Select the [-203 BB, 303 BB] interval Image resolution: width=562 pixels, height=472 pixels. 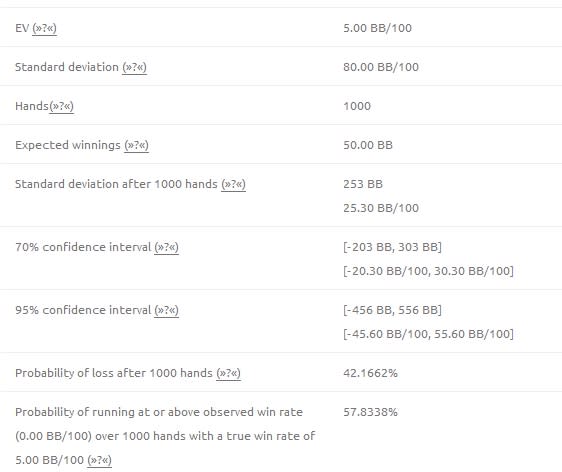(392, 247)
